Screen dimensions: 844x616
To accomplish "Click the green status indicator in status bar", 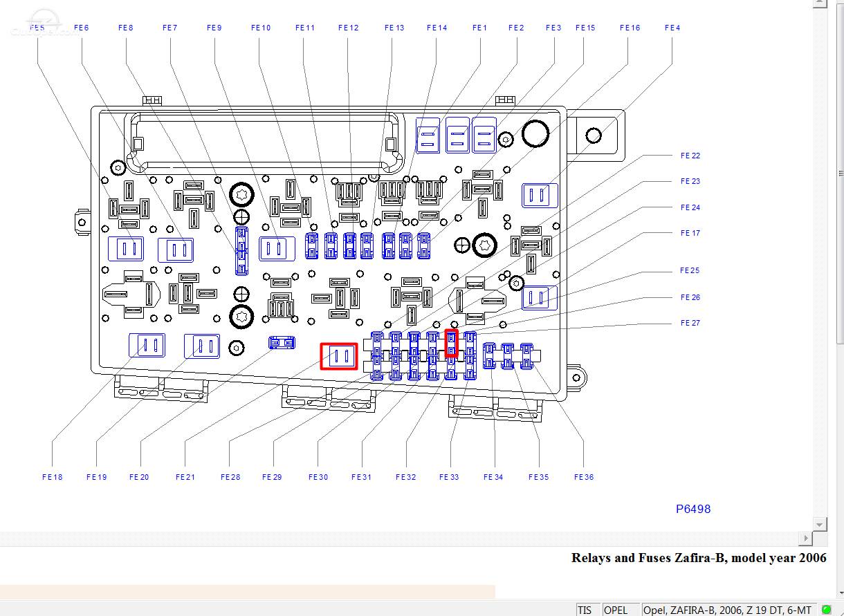I will 825,610.
